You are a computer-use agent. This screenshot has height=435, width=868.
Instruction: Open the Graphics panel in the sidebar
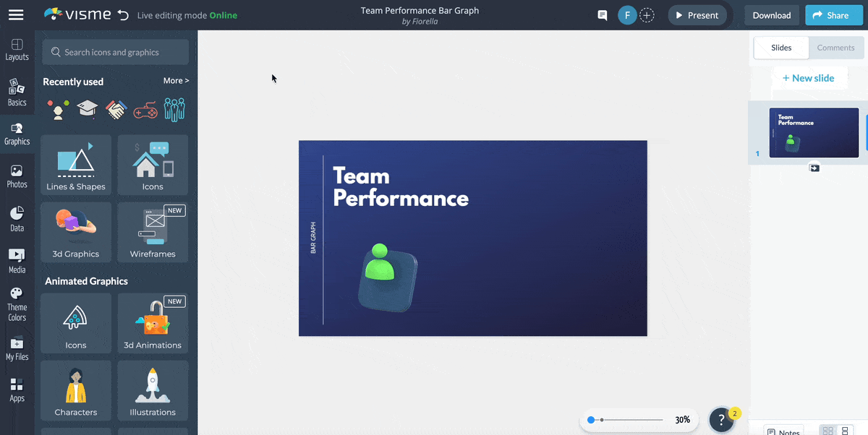(x=17, y=134)
